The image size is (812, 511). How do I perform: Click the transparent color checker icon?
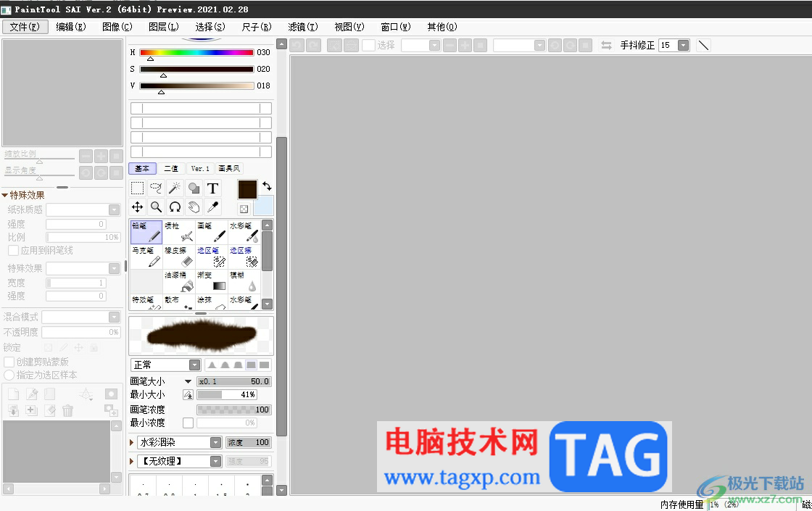(x=244, y=209)
